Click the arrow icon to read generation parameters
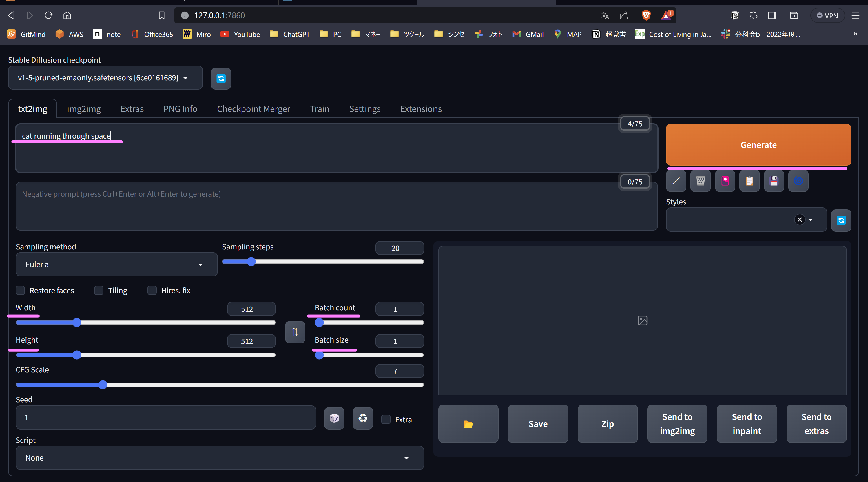 tap(676, 181)
